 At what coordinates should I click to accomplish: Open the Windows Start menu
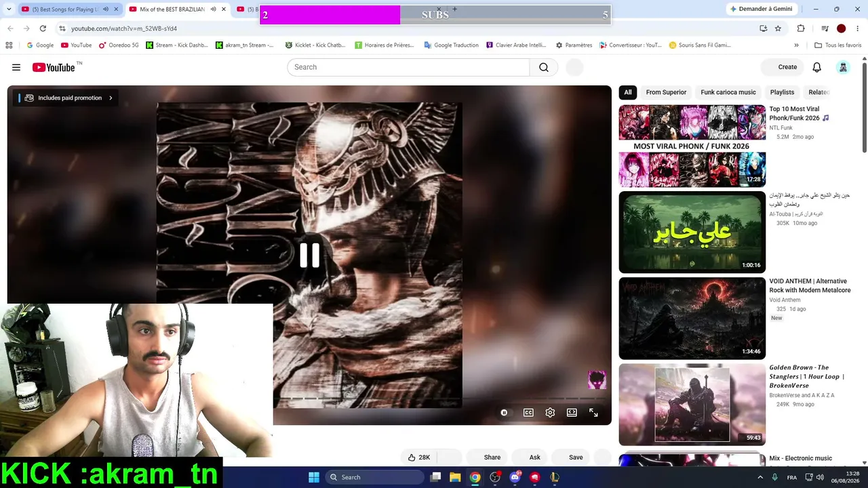coord(314,477)
